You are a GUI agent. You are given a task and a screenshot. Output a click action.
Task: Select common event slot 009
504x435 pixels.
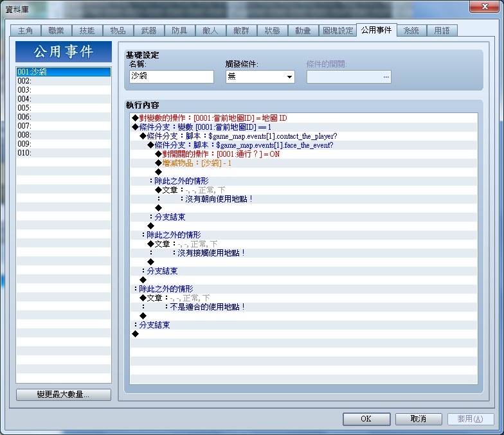pos(63,144)
